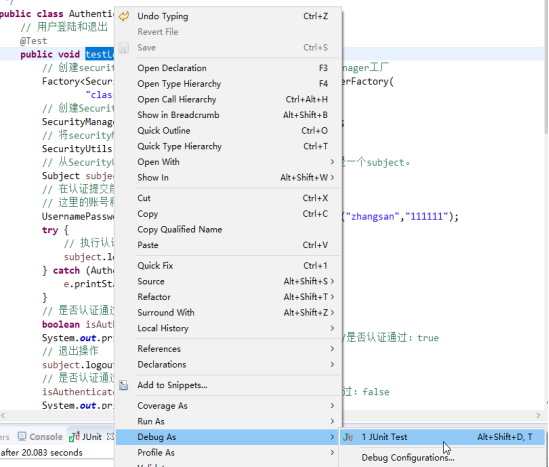Image resolution: width=549 pixels, height=467 pixels.
Task: Open the Debug As submenu
Action: click(x=228, y=437)
